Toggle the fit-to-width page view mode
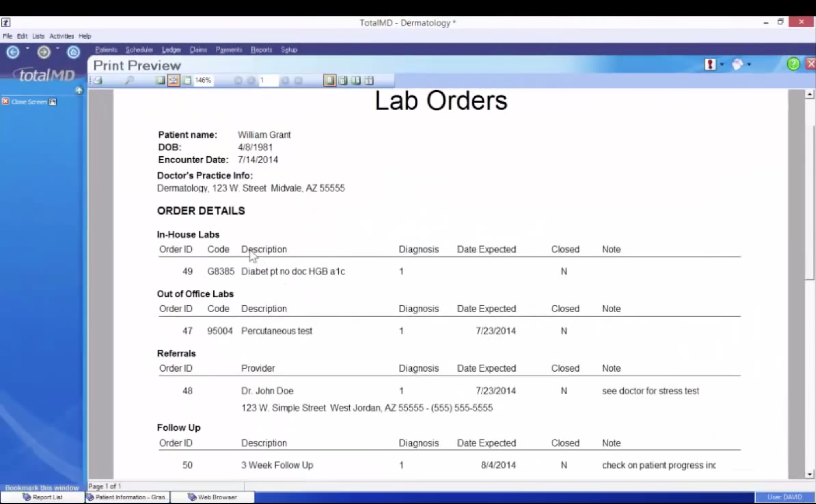This screenshot has height=504, width=816. click(173, 80)
